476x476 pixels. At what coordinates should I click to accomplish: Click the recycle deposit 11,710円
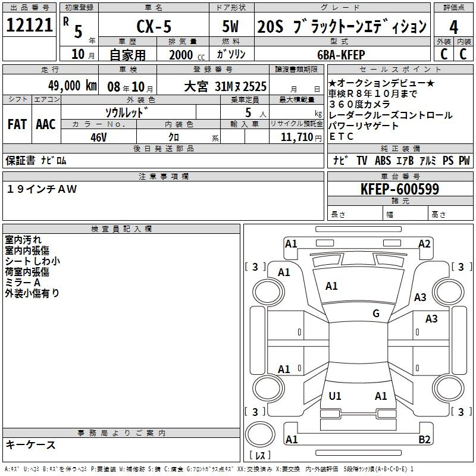point(301,137)
